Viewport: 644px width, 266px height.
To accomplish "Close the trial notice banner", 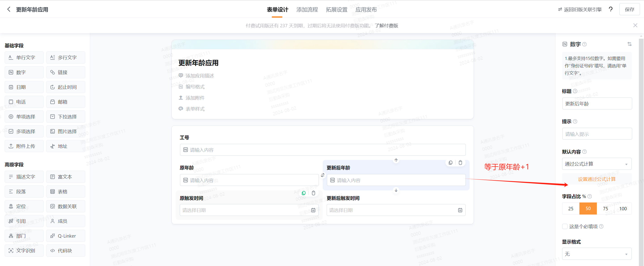I will tap(635, 26).
